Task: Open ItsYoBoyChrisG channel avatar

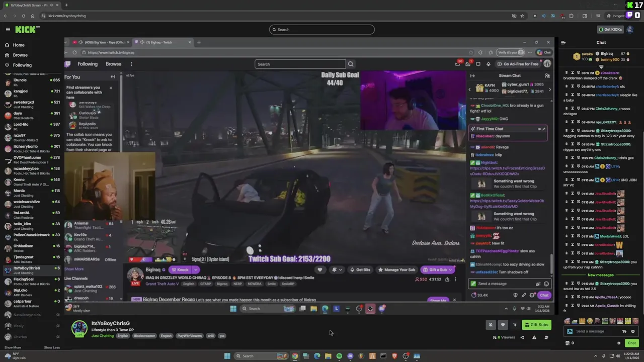Action: click(79, 328)
